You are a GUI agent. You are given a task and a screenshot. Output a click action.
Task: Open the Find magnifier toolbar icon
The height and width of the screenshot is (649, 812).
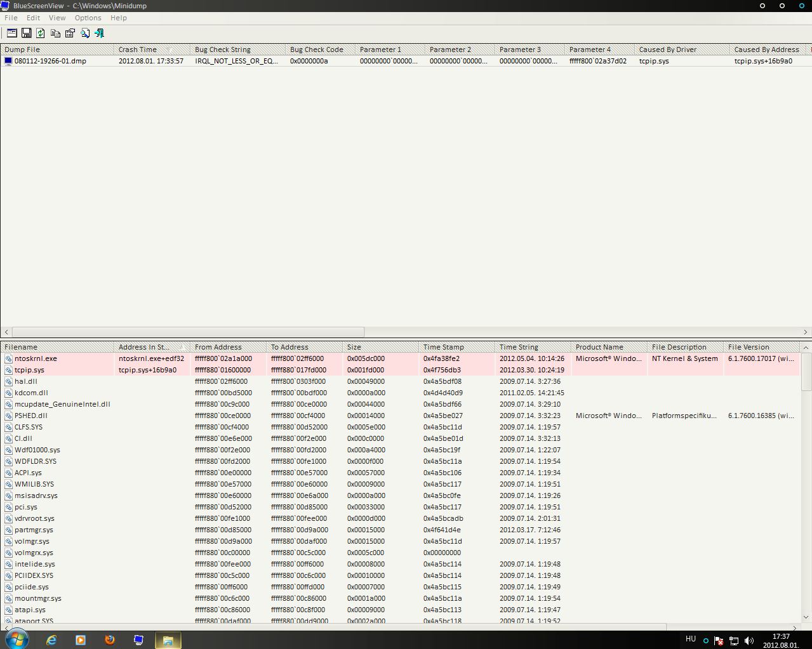[84, 33]
